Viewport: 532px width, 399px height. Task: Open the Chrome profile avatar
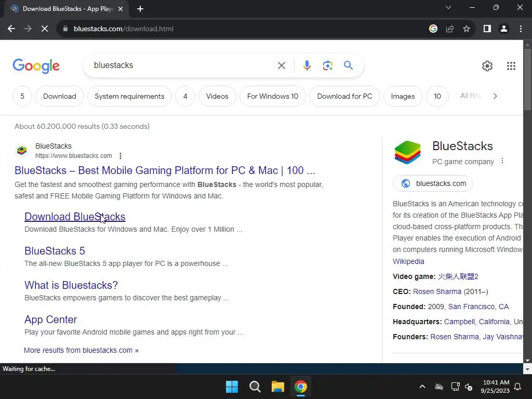point(504,29)
